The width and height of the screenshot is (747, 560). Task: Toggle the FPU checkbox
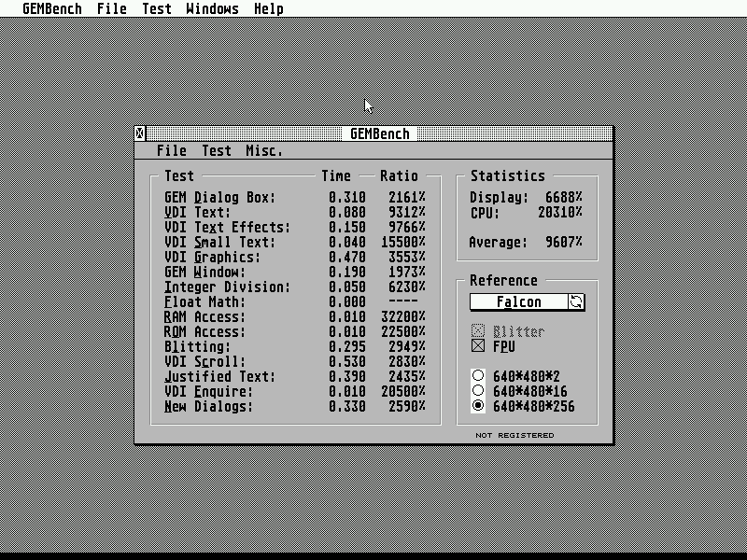(479, 346)
